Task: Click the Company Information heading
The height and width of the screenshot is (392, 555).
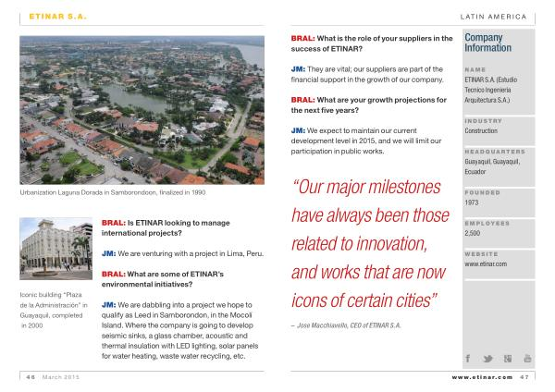Action: [x=487, y=43]
